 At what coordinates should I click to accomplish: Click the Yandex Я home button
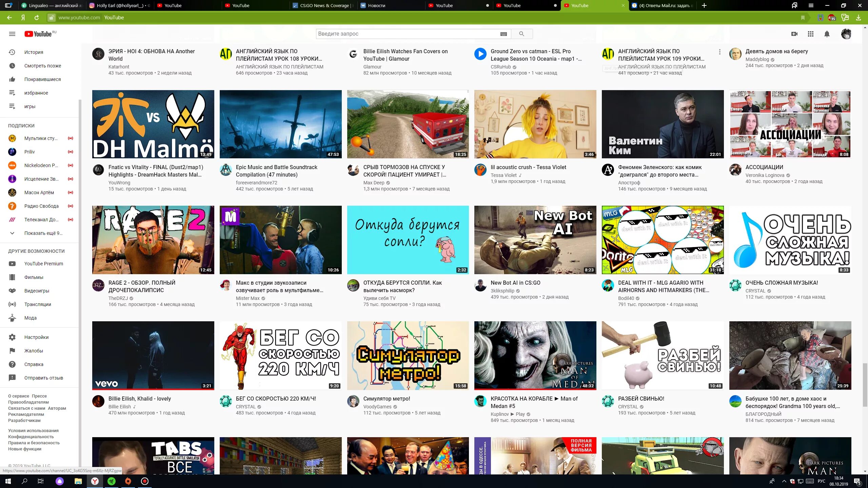(x=23, y=18)
